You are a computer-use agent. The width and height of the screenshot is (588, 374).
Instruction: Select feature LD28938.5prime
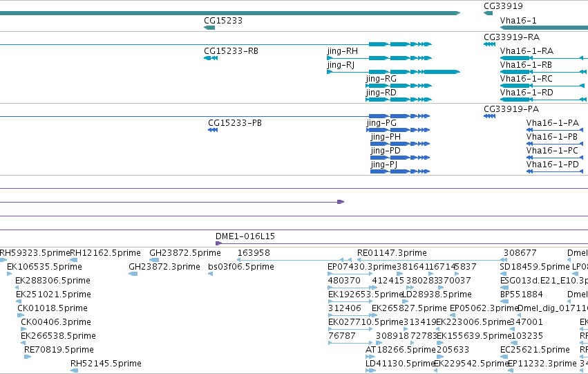click(437, 294)
